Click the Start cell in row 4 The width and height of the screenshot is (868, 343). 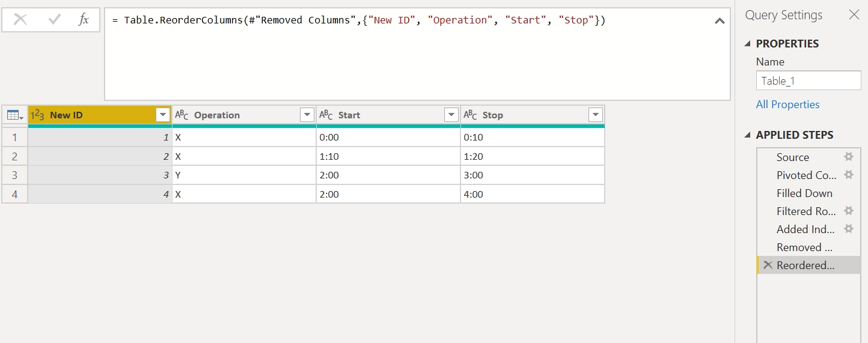(388, 194)
